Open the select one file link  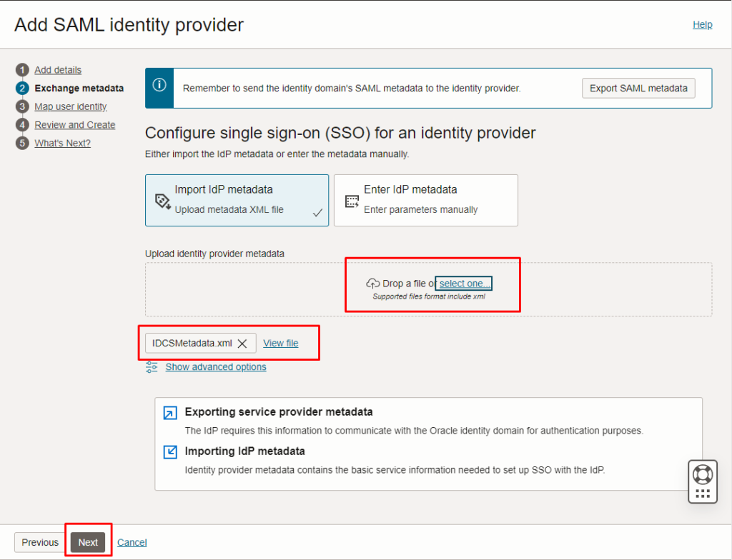[x=465, y=284]
